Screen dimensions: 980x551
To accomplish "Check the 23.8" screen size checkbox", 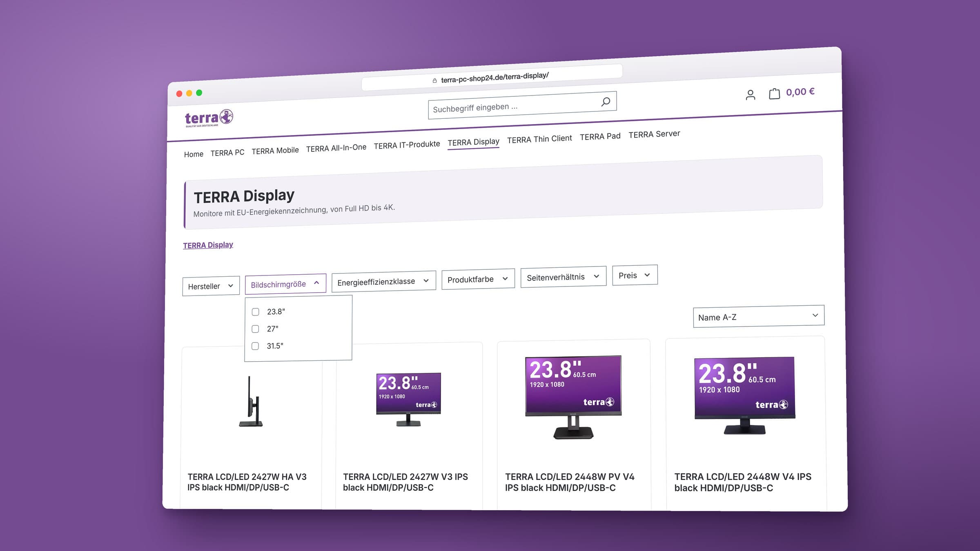I will [256, 312].
